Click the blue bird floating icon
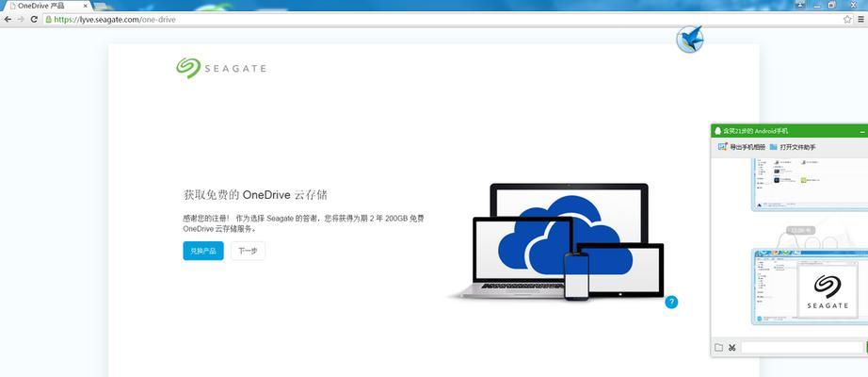This screenshot has width=868, height=377. [x=690, y=39]
